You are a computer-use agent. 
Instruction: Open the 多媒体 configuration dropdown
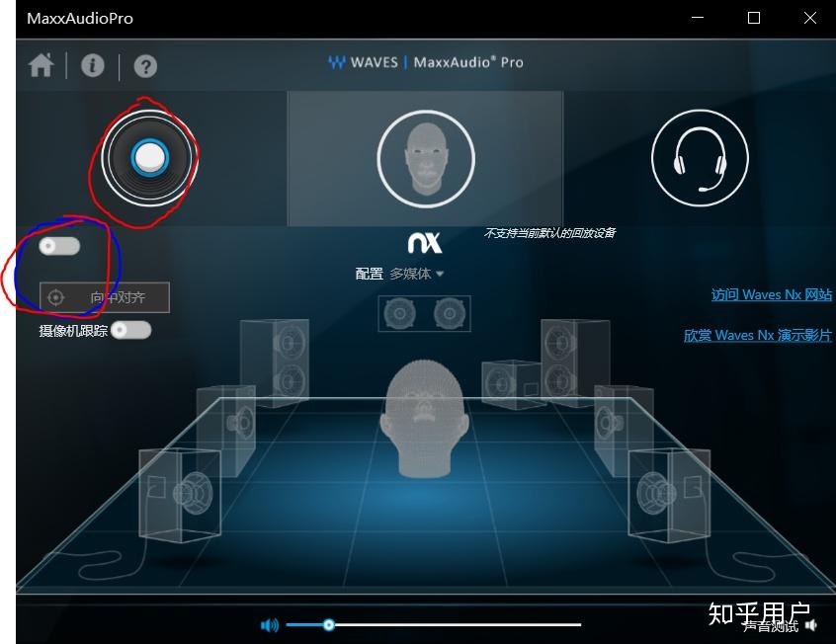coord(413,274)
